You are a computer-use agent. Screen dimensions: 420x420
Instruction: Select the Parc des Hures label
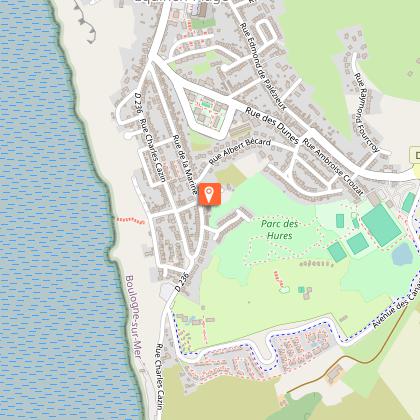point(279,230)
